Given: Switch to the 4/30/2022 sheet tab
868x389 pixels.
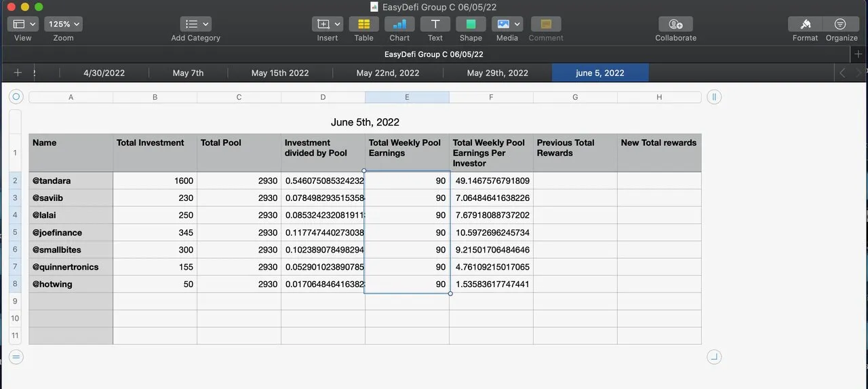Looking at the screenshot, I should (x=104, y=73).
